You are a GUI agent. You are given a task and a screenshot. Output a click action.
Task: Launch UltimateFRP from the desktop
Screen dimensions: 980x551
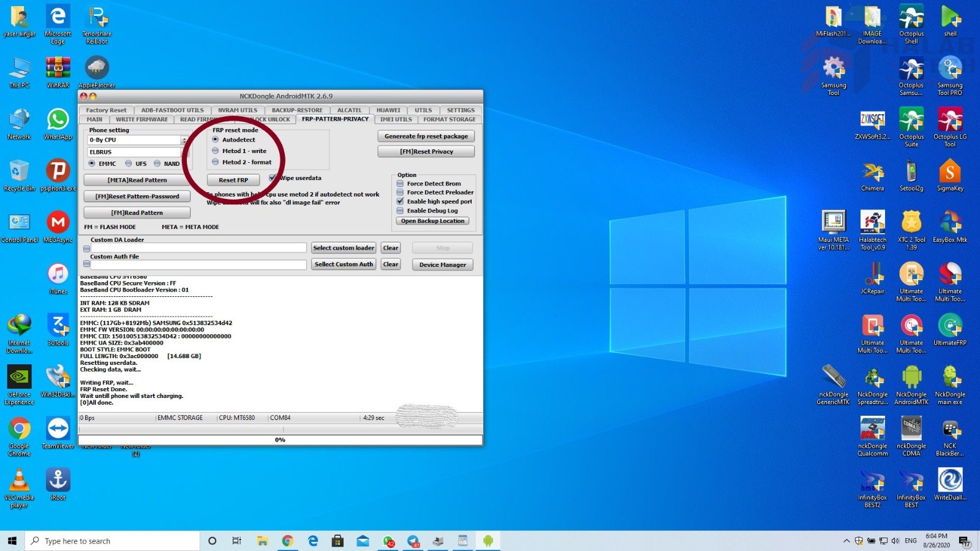click(x=950, y=329)
